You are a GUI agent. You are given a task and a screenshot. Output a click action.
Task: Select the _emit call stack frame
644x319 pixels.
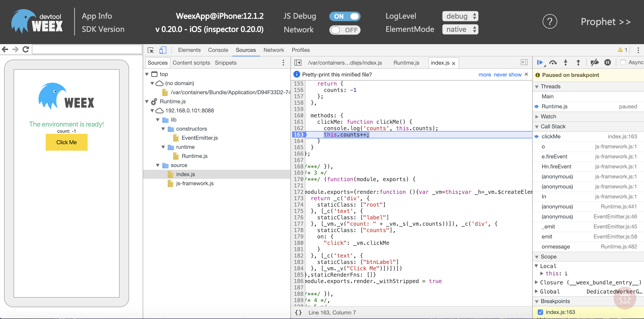coord(588,227)
